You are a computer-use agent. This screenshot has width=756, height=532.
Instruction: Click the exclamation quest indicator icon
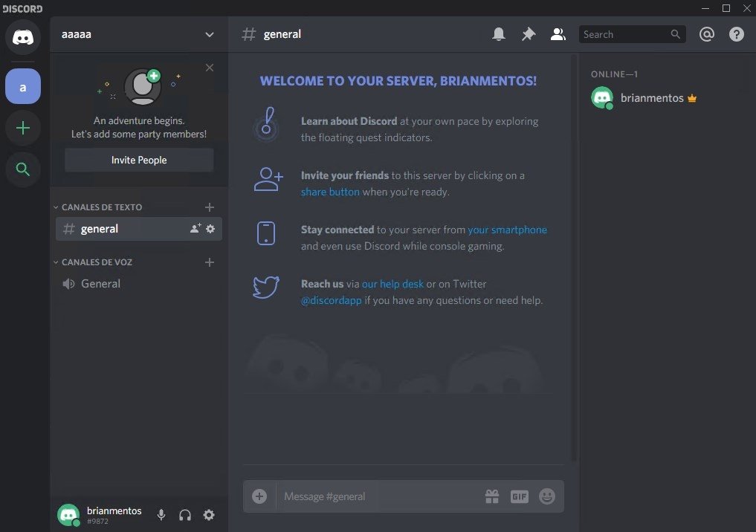coord(266,123)
